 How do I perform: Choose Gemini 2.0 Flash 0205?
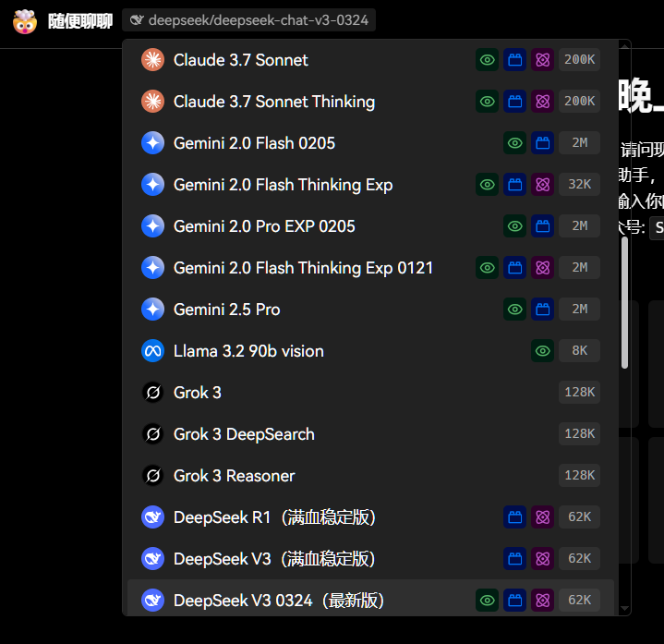point(370,143)
